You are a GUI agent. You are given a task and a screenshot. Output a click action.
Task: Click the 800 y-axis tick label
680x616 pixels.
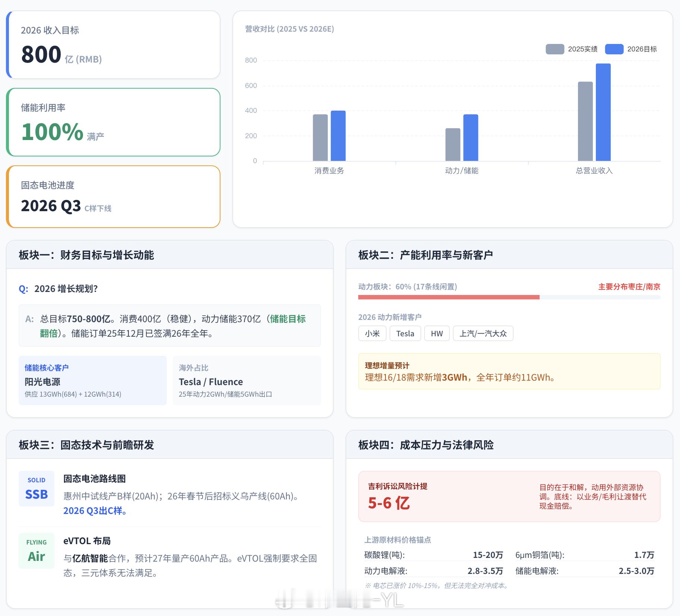[251, 60]
